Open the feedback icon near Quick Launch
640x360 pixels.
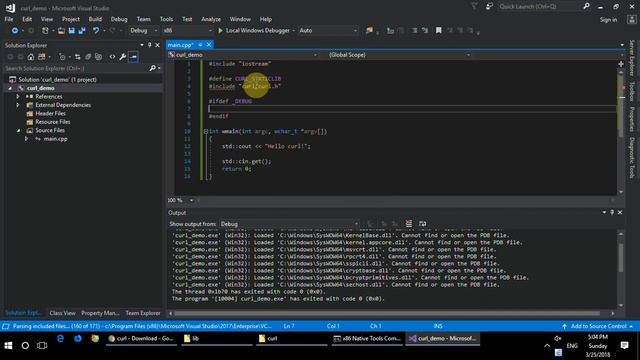tap(489, 6)
